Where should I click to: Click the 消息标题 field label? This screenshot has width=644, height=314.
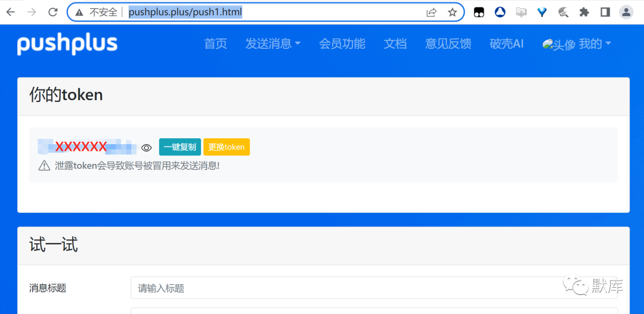click(x=48, y=288)
